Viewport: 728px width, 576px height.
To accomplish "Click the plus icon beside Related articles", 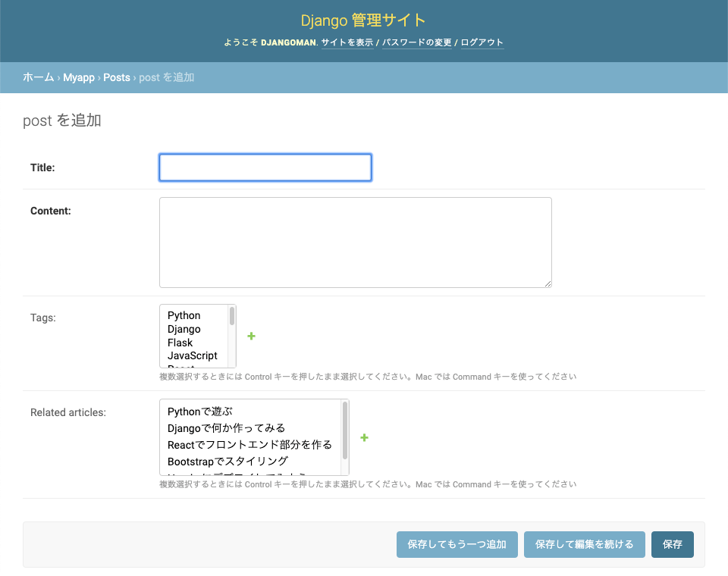I will tap(364, 438).
